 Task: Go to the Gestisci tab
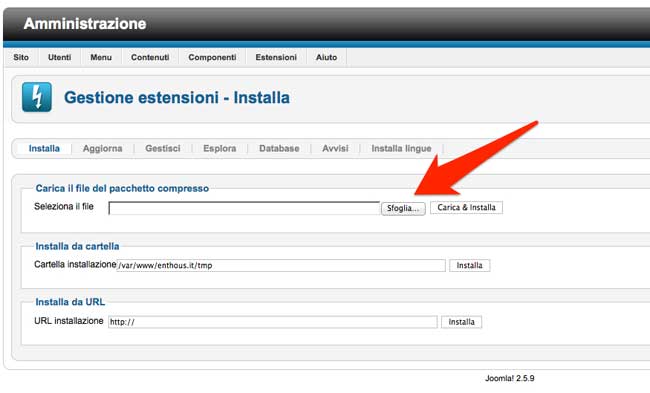click(162, 148)
